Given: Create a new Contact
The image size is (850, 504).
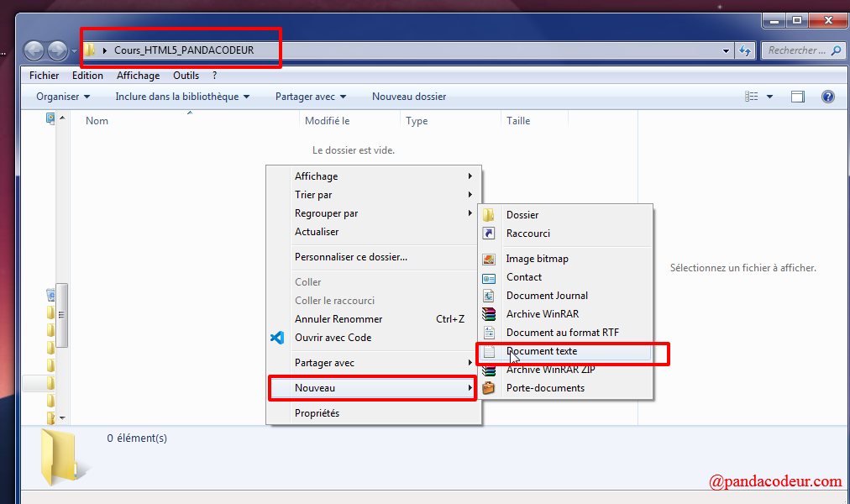Looking at the screenshot, I should click(x=565, y=277).
